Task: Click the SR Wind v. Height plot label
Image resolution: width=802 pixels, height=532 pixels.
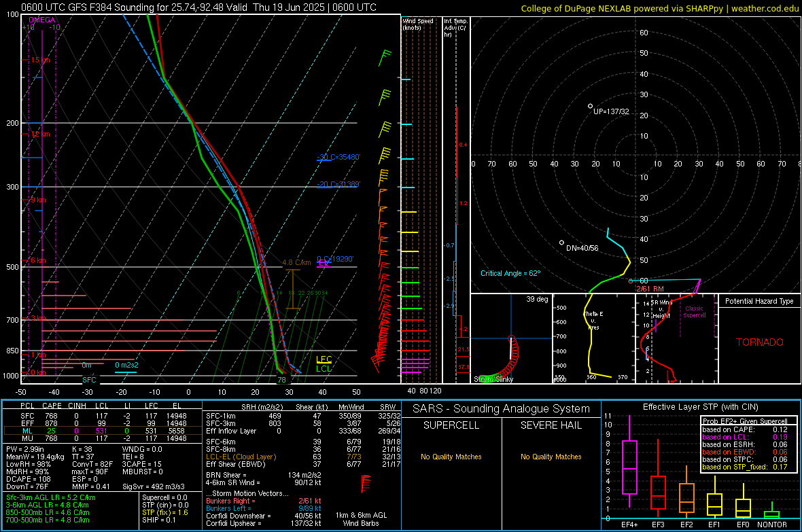Action: click(x=661, y=309)
